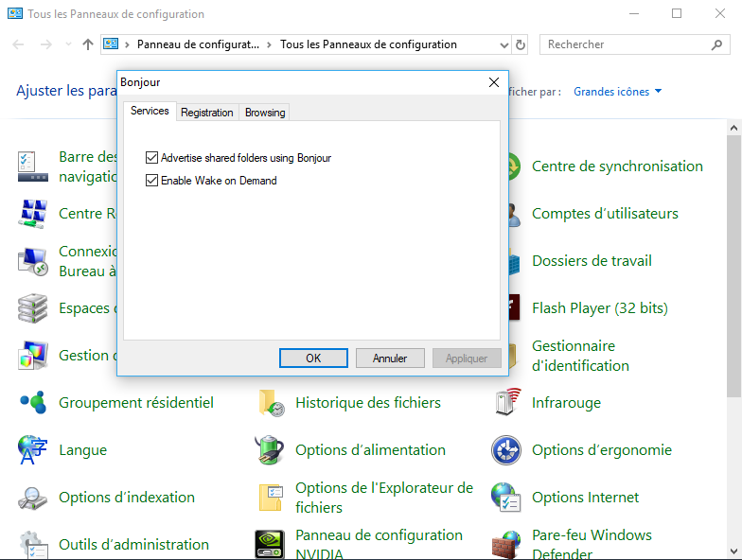
Task: Open the File Explorer options icon
Action: pyautogui.click(x=271, y=498)
